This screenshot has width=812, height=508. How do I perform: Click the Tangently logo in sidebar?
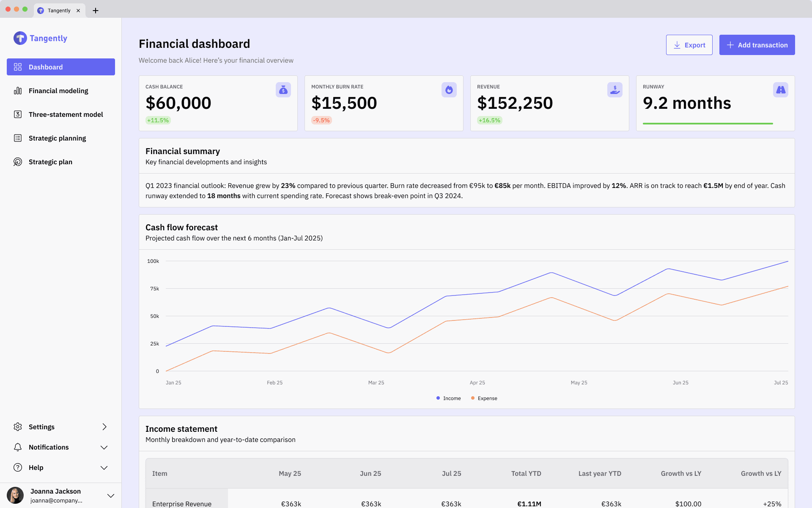point(20,38)
